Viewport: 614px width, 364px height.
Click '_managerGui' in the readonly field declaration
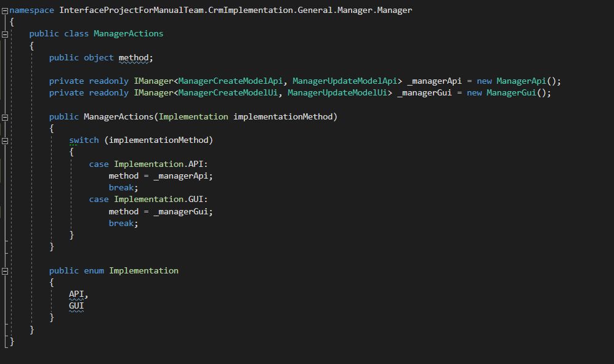tap(424, 93)
